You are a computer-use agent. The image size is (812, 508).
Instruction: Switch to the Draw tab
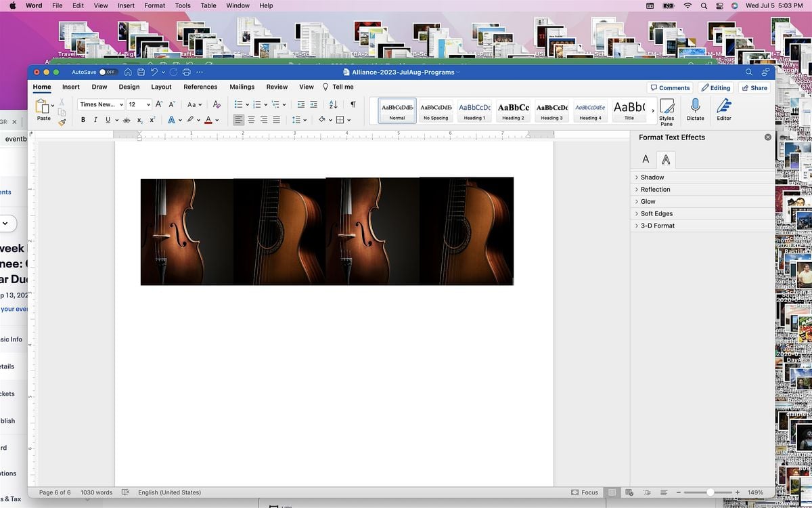point(99,87)
